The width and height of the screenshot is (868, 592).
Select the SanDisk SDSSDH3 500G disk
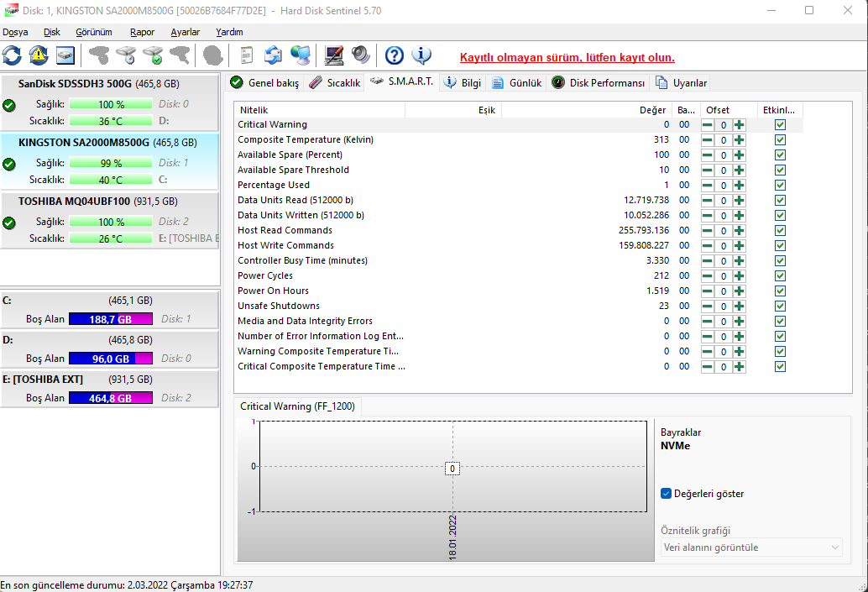(99, 84)
